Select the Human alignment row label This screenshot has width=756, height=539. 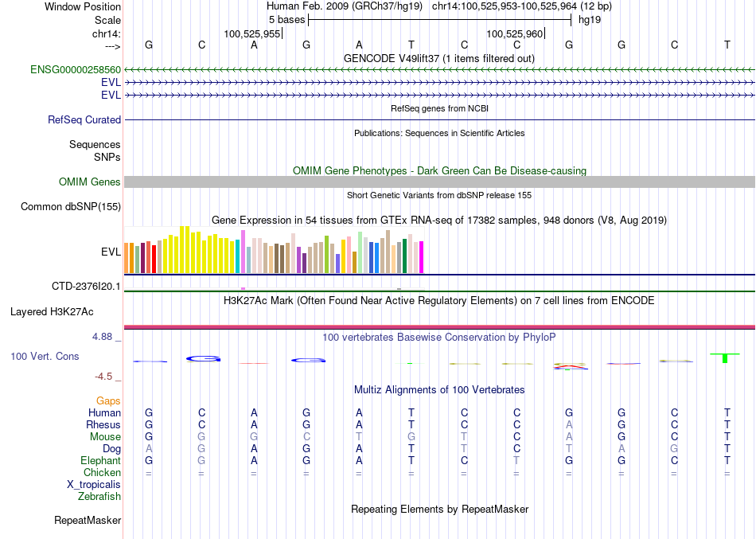104,413
